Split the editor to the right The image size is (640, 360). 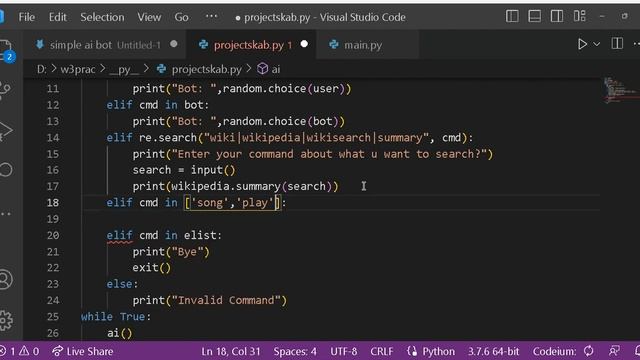coord(617,44)
